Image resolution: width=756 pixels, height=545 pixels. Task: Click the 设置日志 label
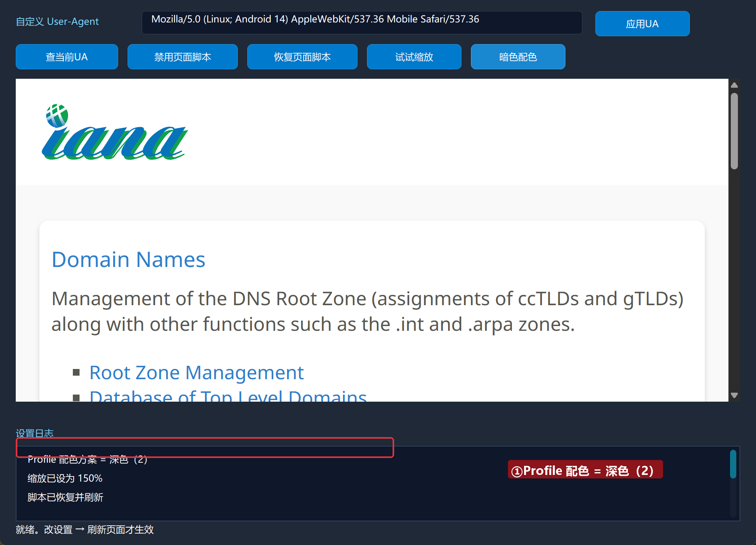click(x=35, y=433)
